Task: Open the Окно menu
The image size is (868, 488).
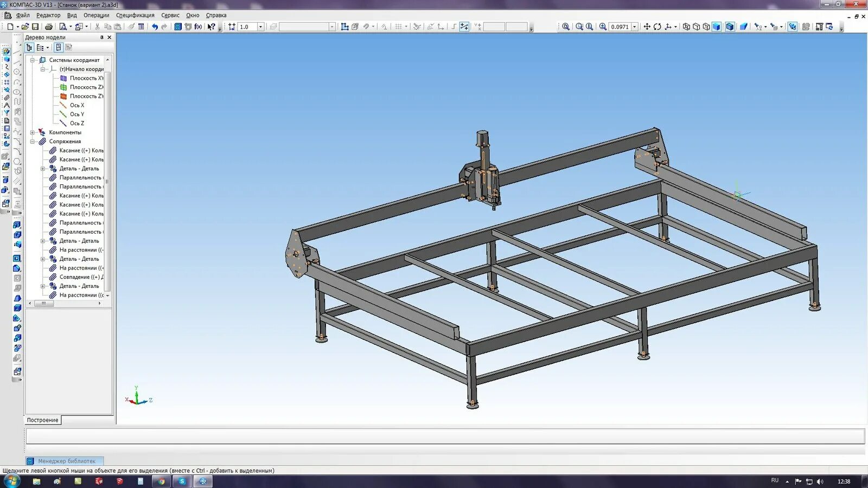Action: point(193,15)
